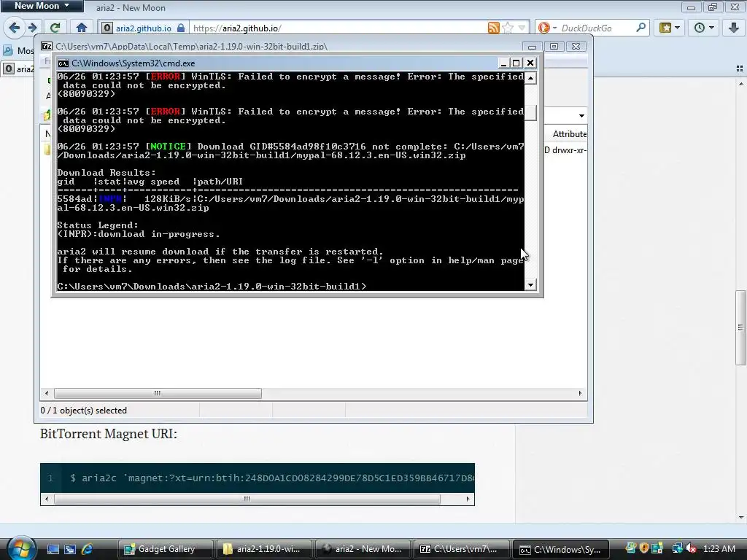Click the 7-Zip scroll left arrow
Screen dimensions: 747x560
pos(47,393)
